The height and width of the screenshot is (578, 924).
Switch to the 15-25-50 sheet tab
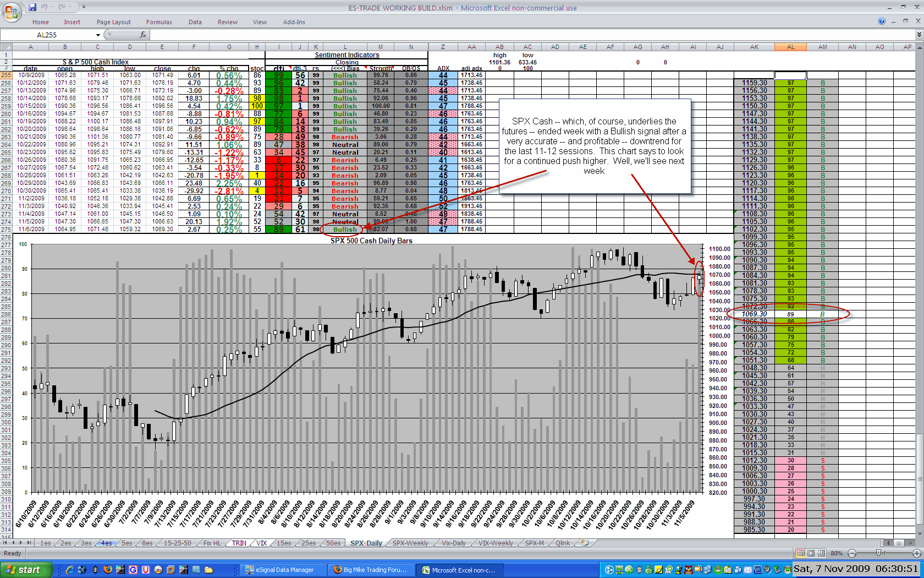177,543
